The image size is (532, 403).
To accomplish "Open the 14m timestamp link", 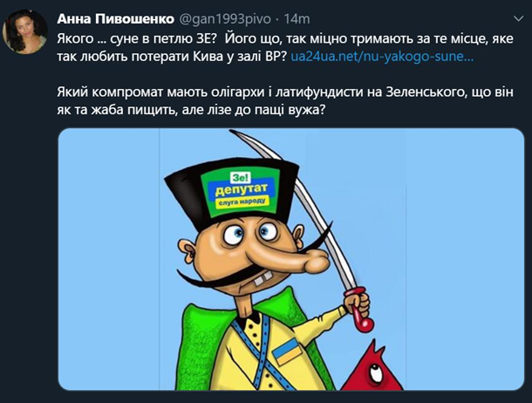I will (297, 19).
